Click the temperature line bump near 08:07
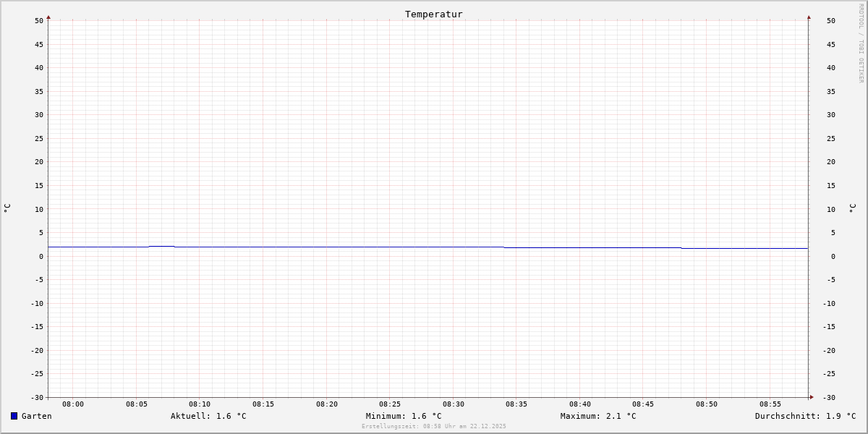Viewport: 868px width, 434px height. [161, 247]
